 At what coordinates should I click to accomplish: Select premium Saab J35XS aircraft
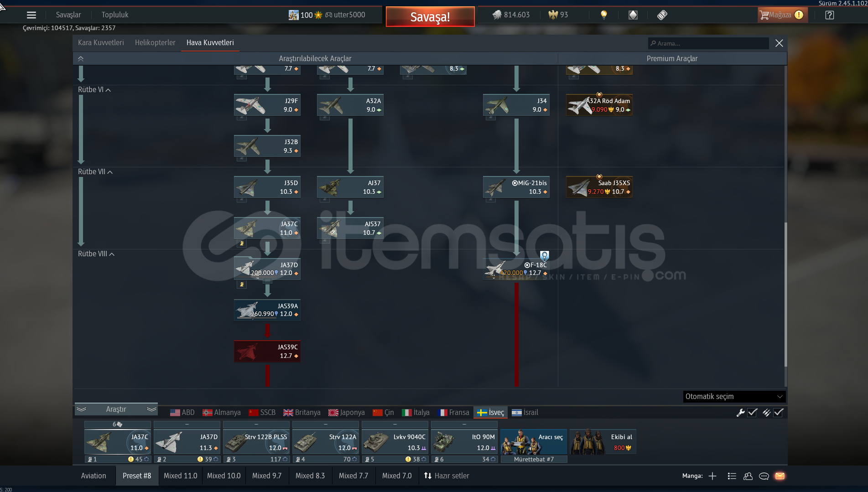[599, 187]
